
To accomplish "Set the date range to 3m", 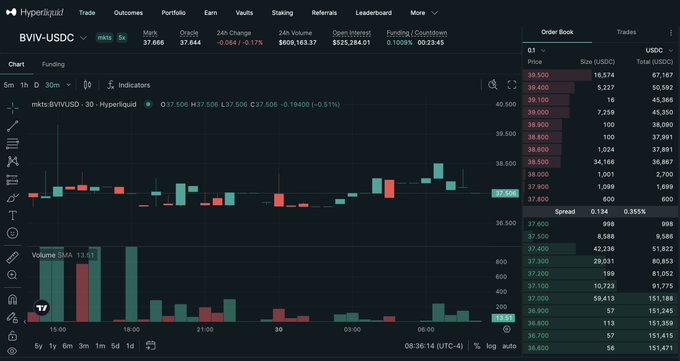I will (84, 346).
